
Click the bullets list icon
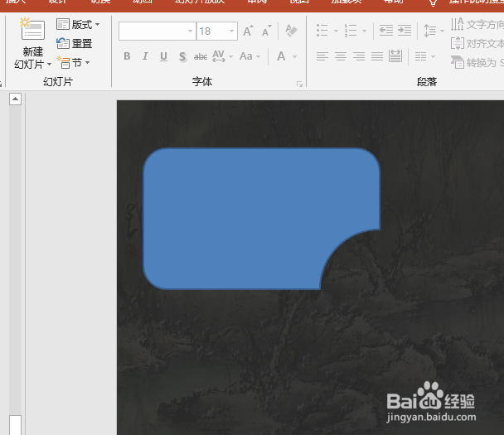pyautogui.click(x=322, y=31)
